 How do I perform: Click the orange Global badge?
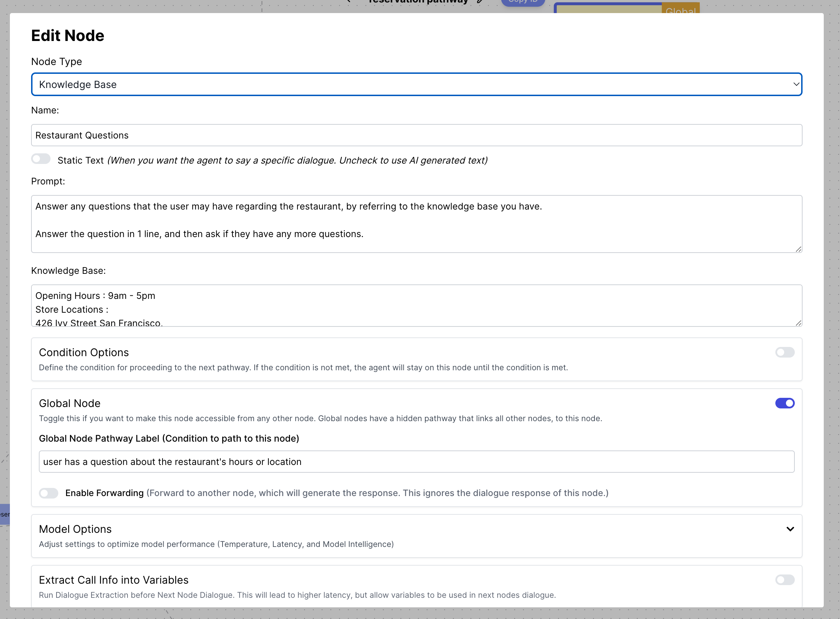coord(680,8)
